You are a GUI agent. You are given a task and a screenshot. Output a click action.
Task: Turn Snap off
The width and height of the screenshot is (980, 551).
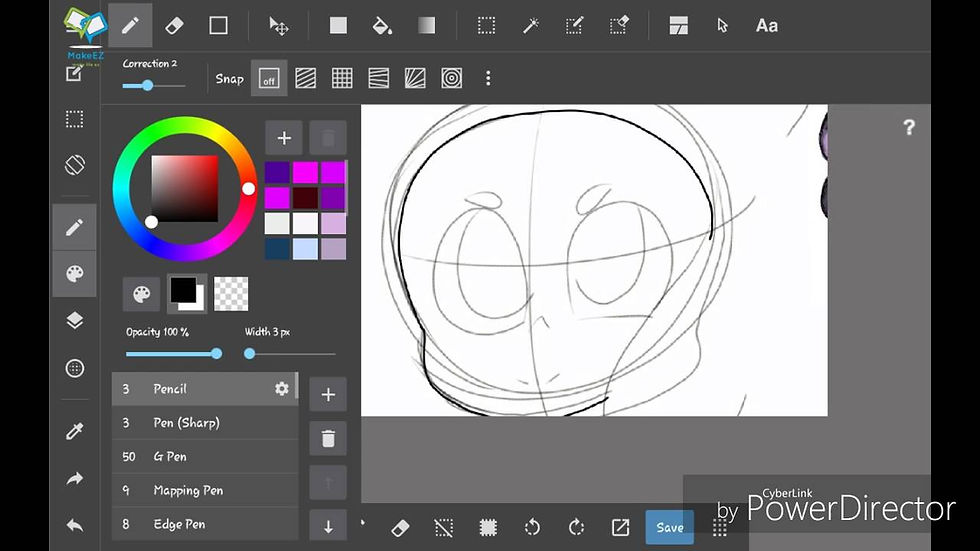pyautogui.click(x=269, y=78)
